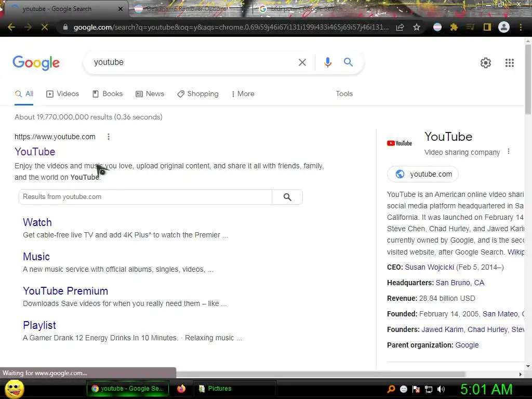Open San Mateo founding location link

[x=500, y=314]
